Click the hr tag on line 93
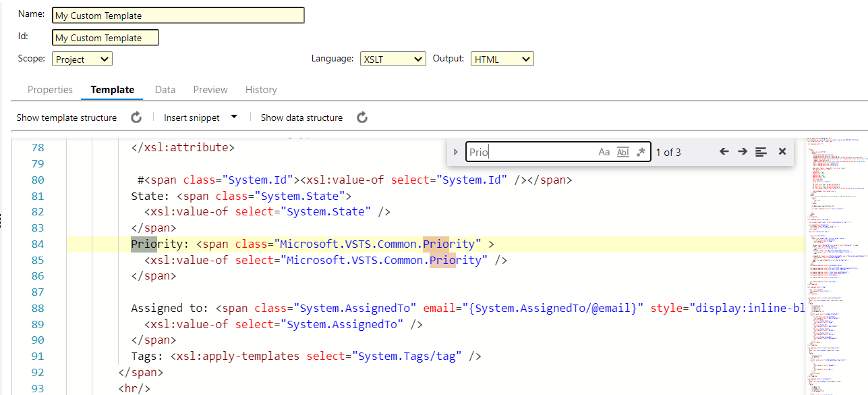The height and width of the screenshot is (395, 868). 134,388
